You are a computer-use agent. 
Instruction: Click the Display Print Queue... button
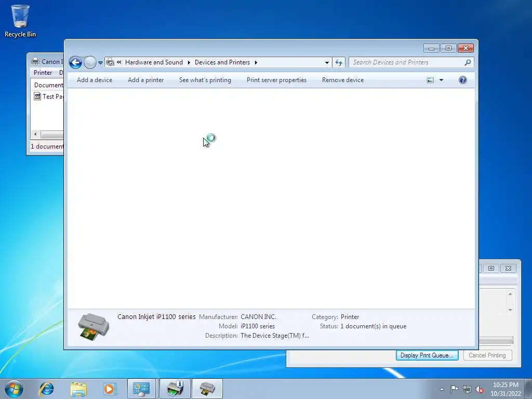pyautogui.click(x=427, y=355)
